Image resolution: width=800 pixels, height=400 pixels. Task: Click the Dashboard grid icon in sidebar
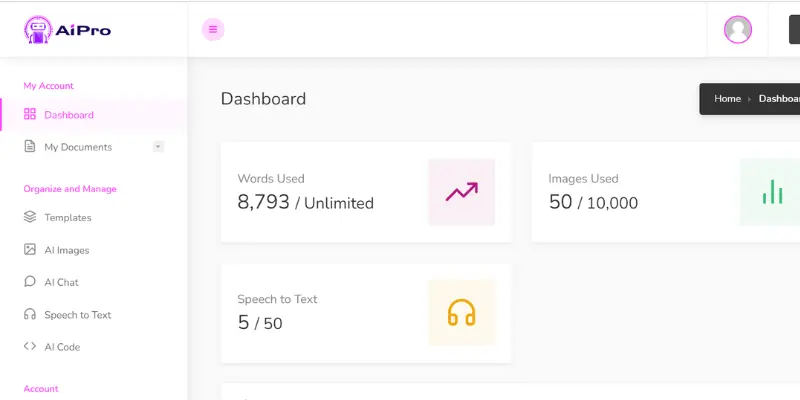30,114
